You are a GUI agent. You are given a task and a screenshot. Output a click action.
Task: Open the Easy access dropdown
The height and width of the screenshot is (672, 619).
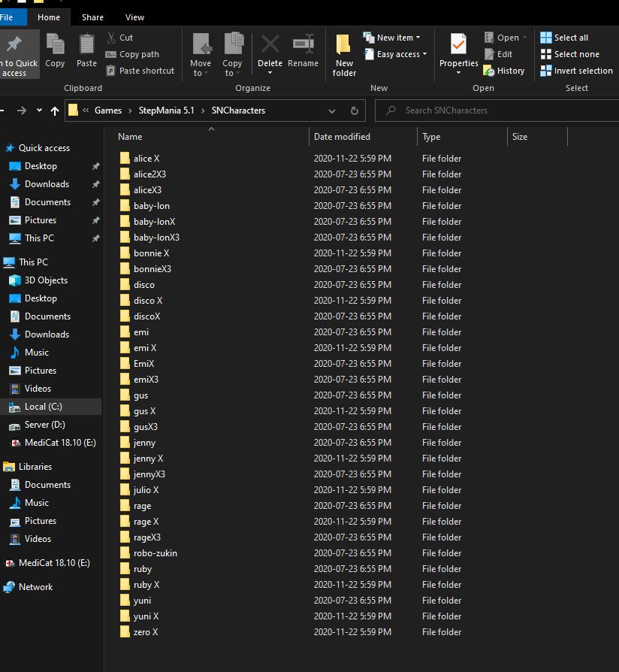click(395, 54)
